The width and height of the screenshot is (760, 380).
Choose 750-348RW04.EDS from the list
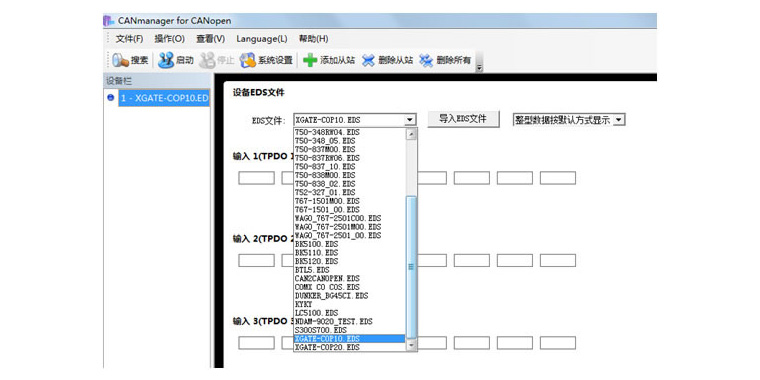[349, 132]
